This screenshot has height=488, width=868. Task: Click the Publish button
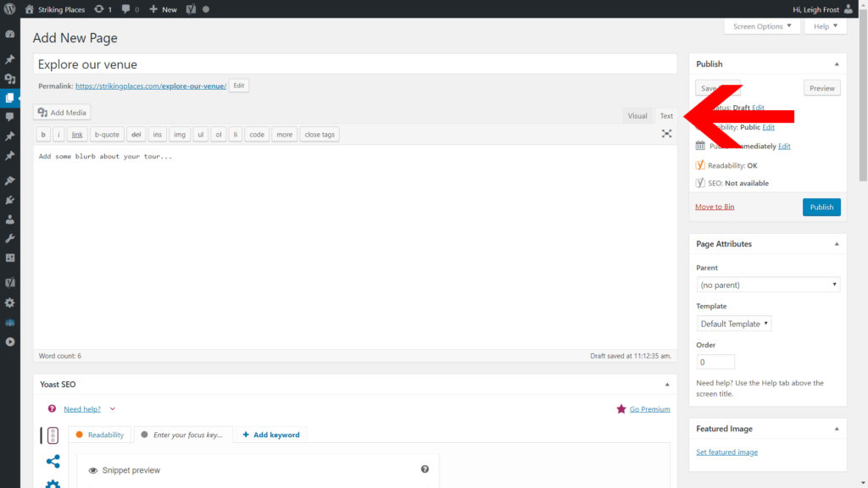point(821,207)
